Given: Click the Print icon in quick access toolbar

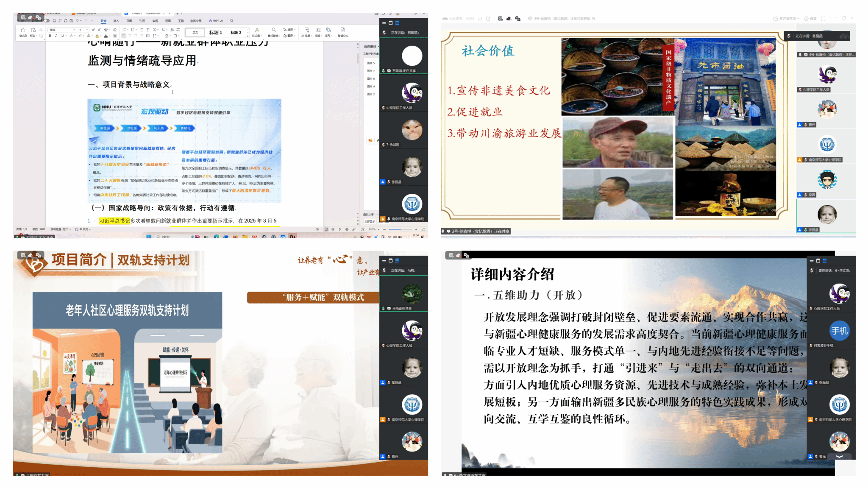Looking at the screenshot, I should tap(65, 21).
